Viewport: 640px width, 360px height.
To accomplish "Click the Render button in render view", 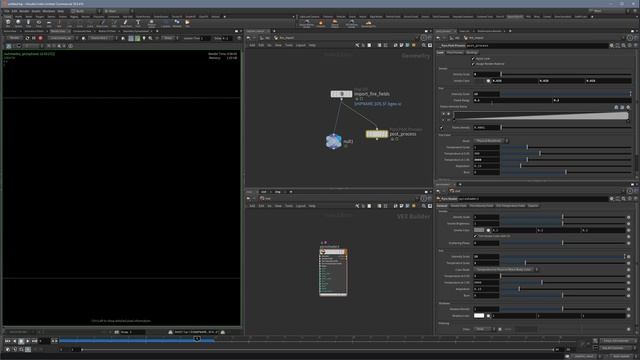I will pos(14,38).
